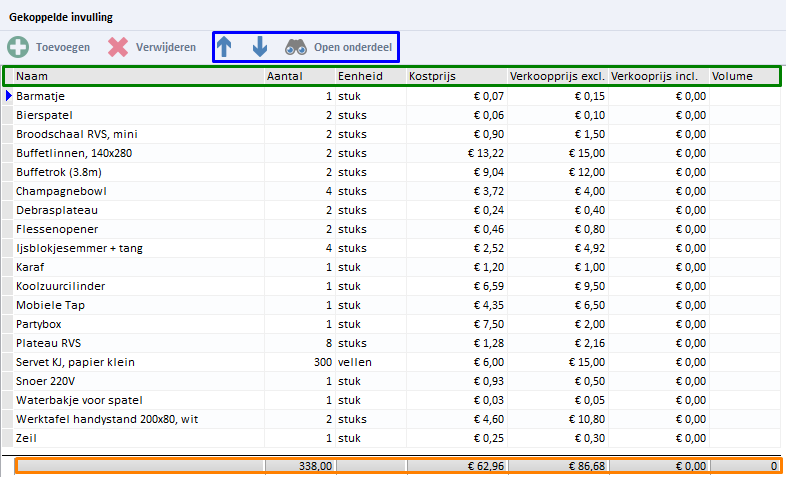Click the Barmatje row indicator arrow
Image resolution: width=786 pixels, height=477 pixels.
(9, 96)
